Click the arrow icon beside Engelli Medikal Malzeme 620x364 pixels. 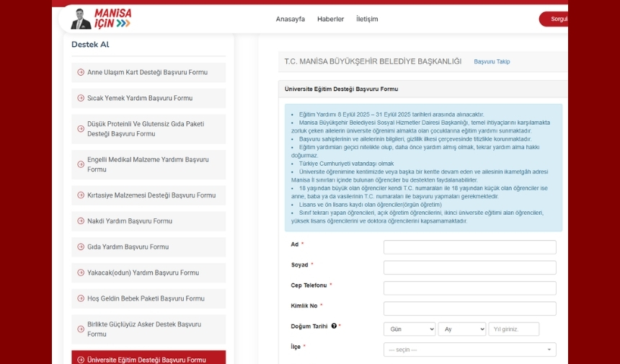coord(81,164)
